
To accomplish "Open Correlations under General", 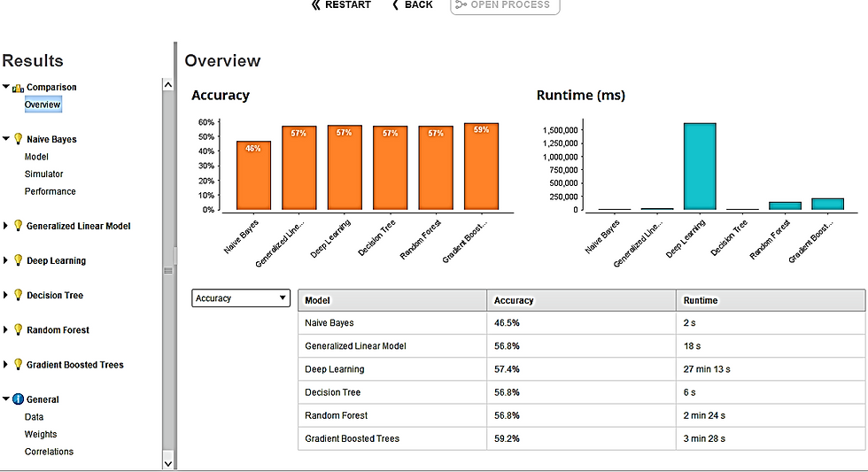I will pos(49,452).
